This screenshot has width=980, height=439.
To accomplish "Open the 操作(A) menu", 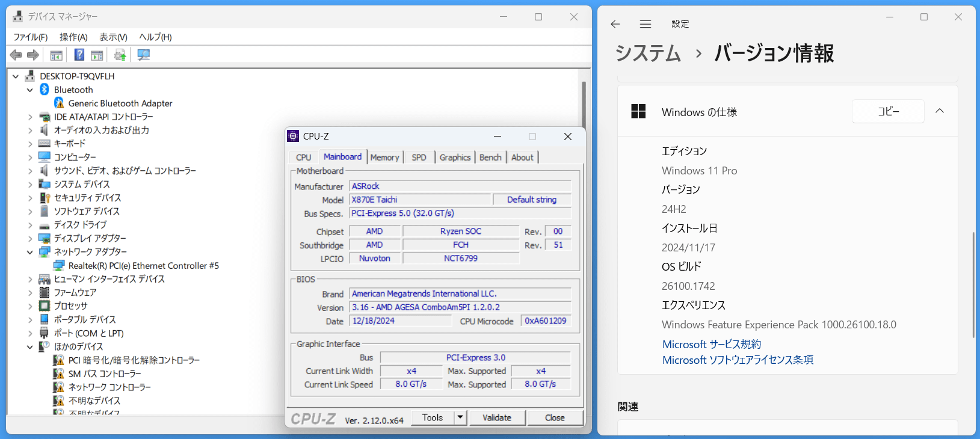I will coord(73,37).
